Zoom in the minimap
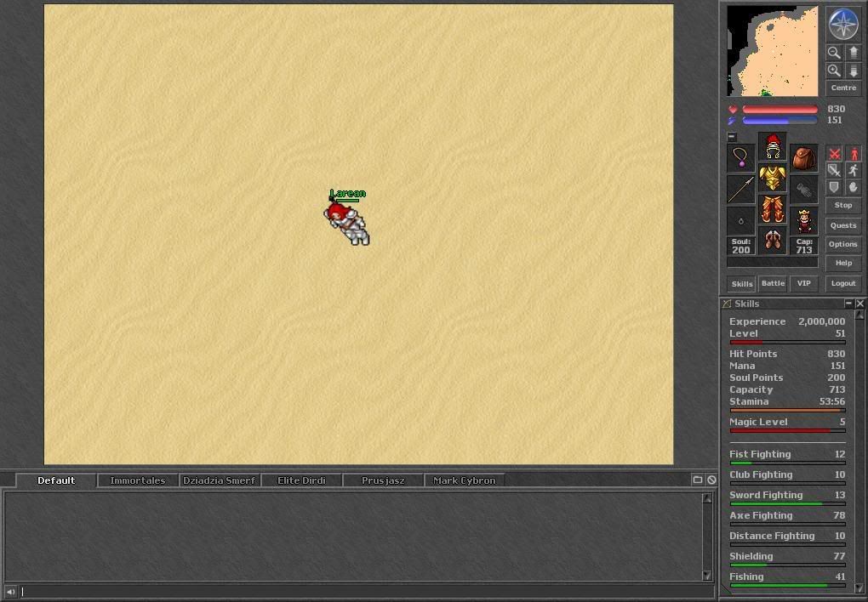 tap(834, 71)
